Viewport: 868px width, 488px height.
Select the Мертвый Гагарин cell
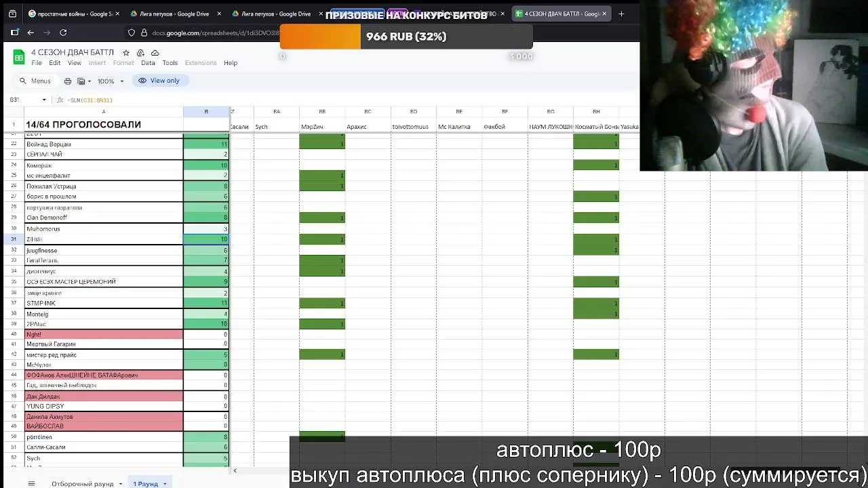[104, 344]
